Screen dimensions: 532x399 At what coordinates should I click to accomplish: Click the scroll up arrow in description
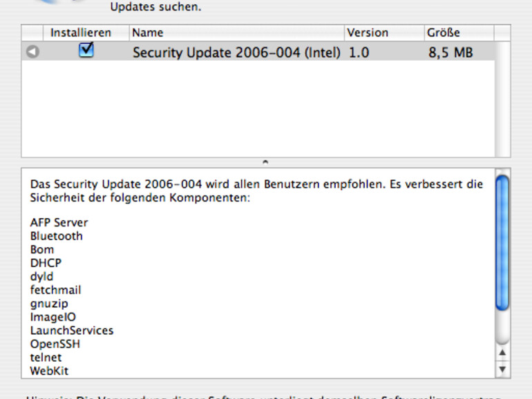(502, 353)
